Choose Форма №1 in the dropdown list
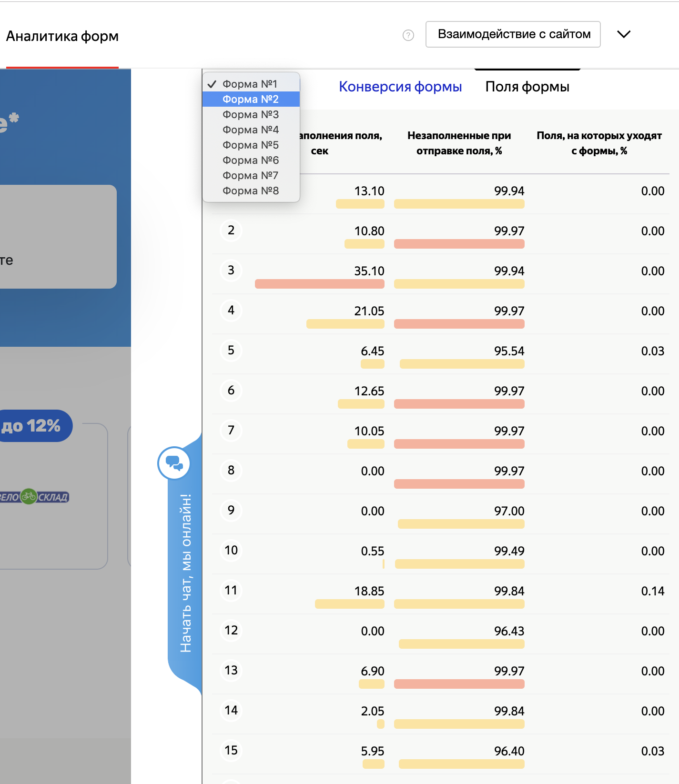 point(251,84)
